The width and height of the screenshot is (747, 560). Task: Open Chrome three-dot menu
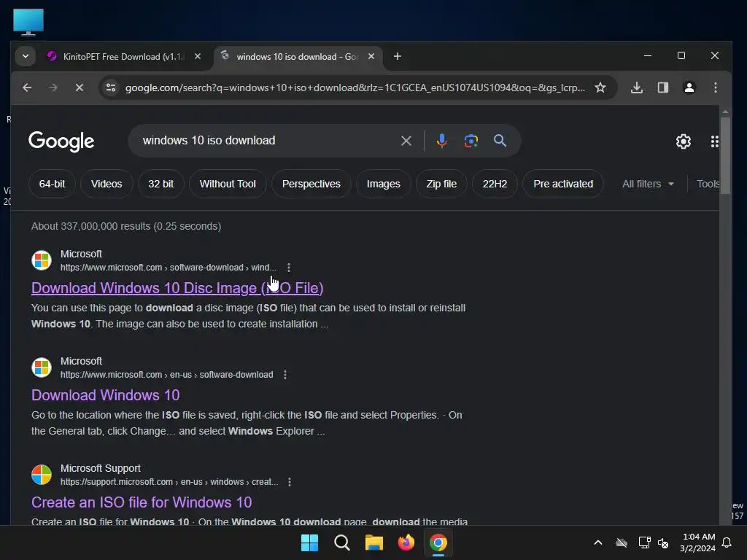coord(715,87)
